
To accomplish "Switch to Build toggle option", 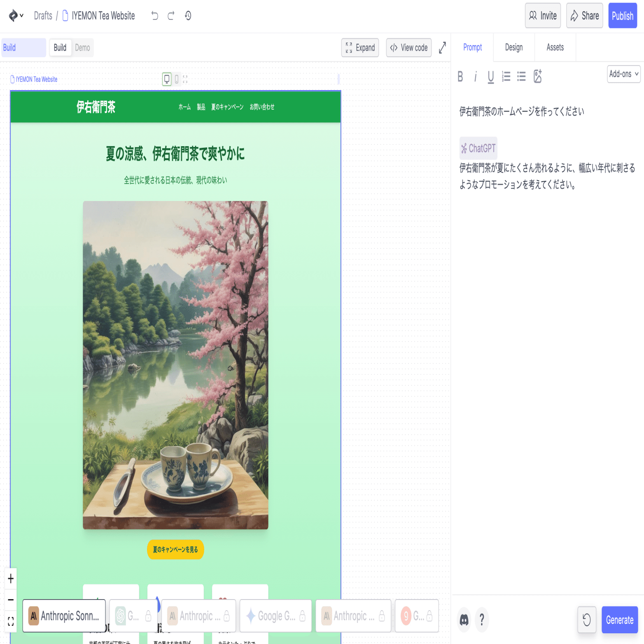I will tap(60, 48).
